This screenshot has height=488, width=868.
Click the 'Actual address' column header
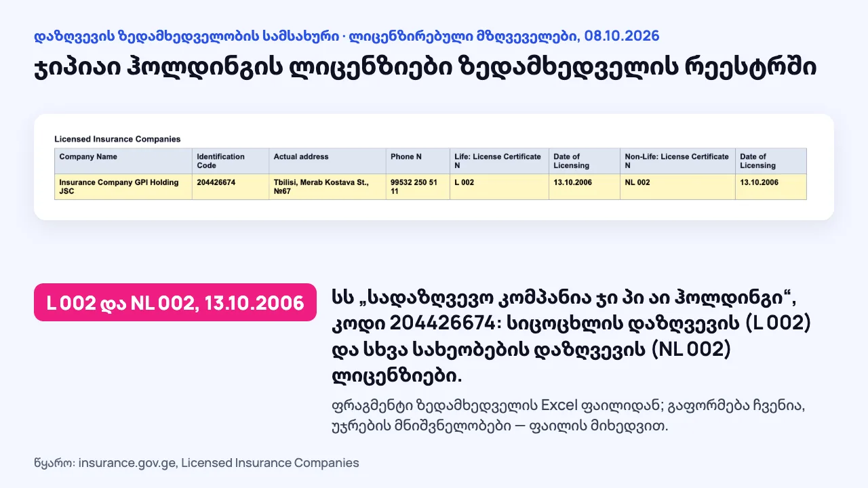click(328, 161)
